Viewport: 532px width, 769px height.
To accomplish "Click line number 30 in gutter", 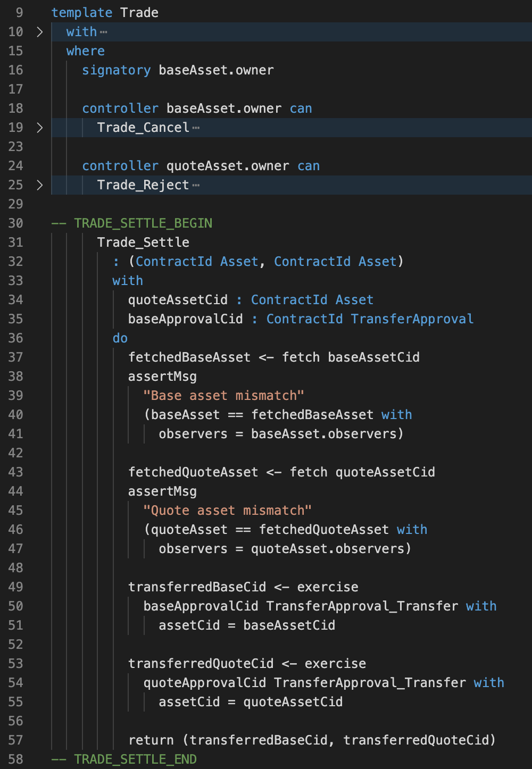I will (15, 223).
